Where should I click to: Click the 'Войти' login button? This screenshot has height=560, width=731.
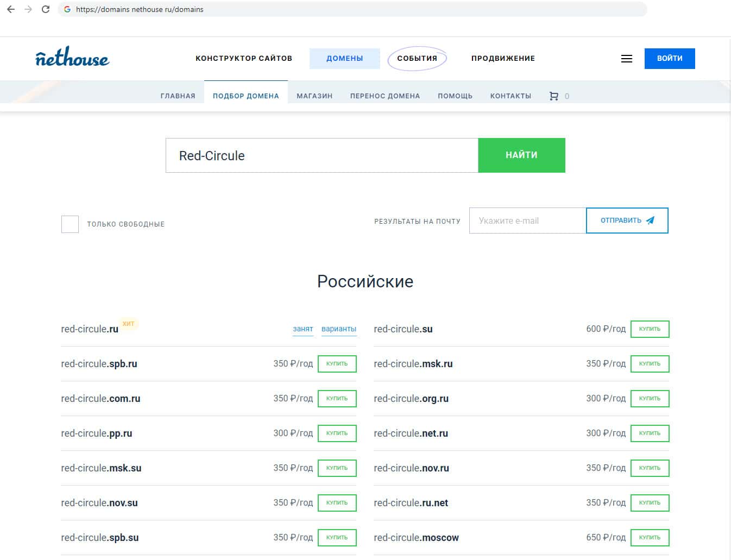(669, 59)
